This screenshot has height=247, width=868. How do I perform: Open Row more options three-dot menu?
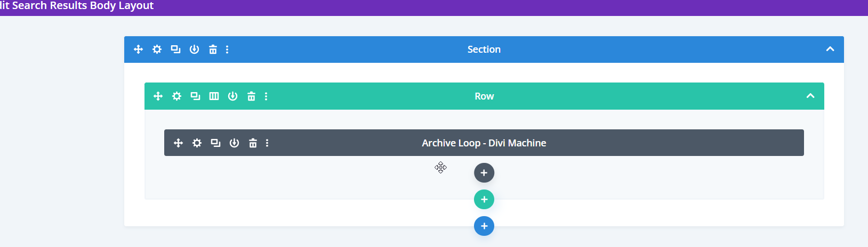(x=266, y=96)
